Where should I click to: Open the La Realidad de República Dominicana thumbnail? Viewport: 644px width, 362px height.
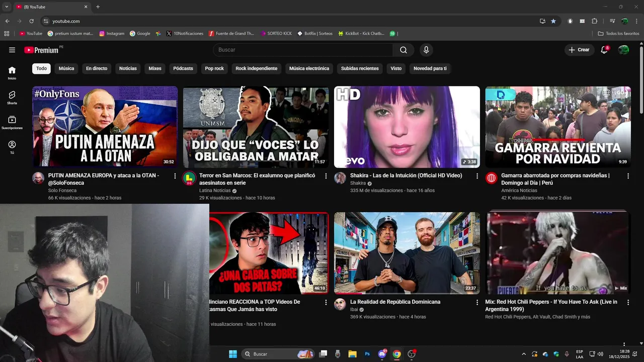click(x=407, y=253)
